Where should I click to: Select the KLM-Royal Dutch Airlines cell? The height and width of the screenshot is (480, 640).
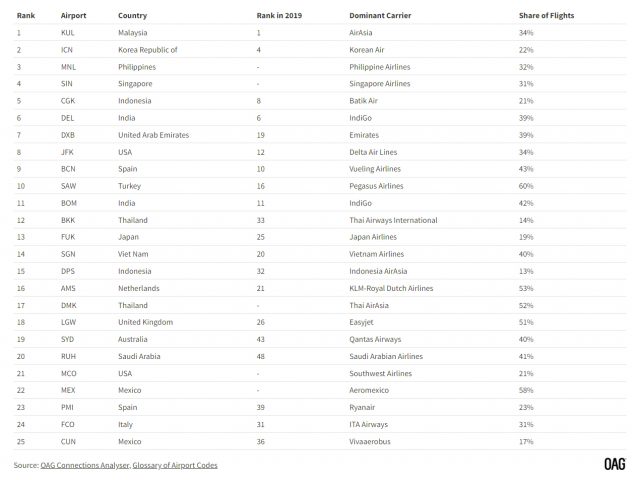coord(391,288)
